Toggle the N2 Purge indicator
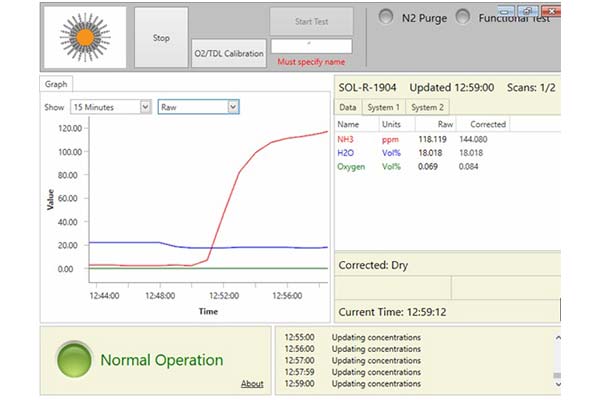600x400 pixels. (x=385, y=18)
